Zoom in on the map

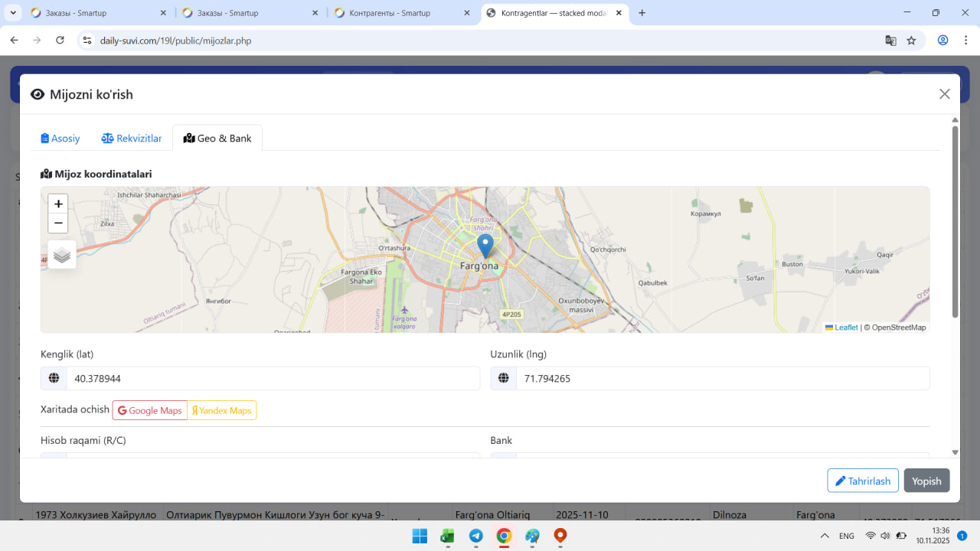pos(58,204)
